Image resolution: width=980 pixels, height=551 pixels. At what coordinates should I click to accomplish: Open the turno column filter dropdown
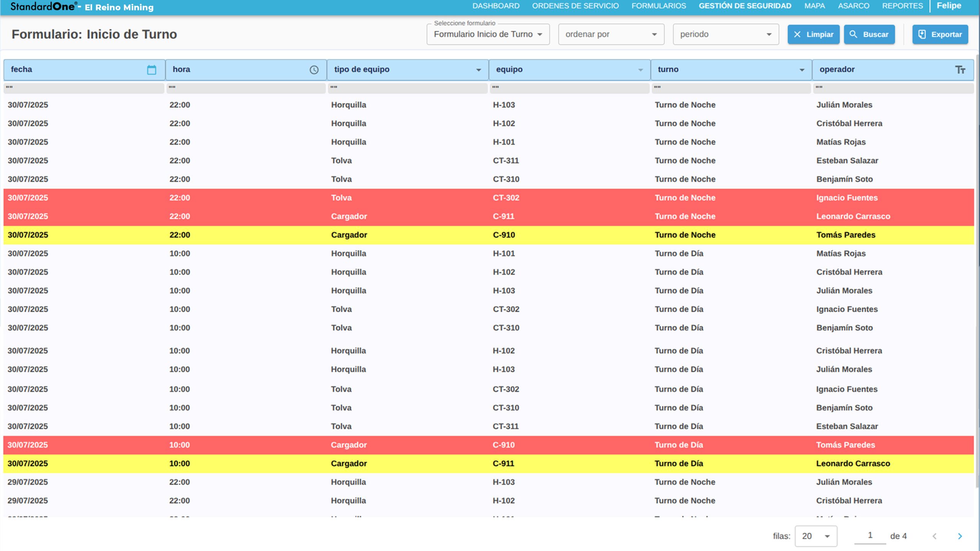point(802,70)
